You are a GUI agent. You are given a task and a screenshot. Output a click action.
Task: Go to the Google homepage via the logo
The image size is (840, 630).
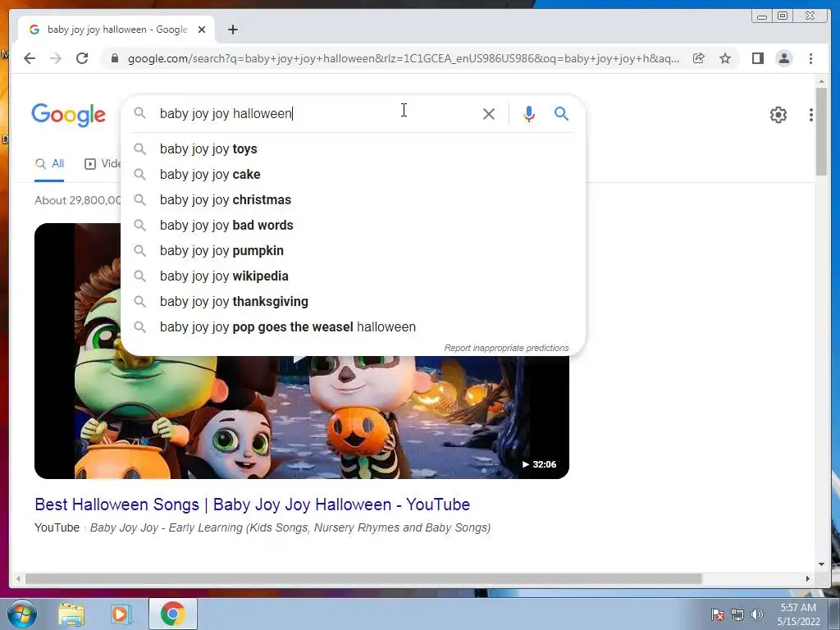[69, 115]
